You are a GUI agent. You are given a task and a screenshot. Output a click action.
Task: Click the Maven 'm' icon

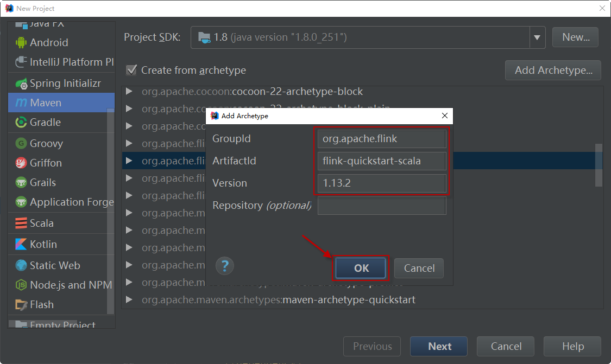[x=21, y=103]
